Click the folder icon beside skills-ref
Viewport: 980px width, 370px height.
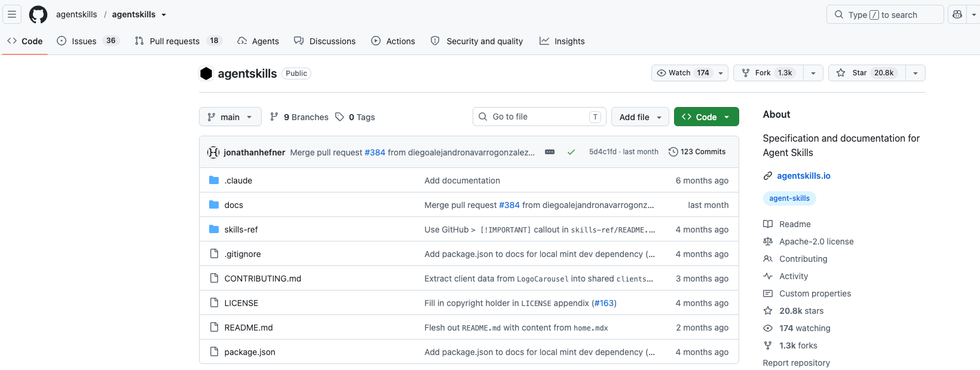(x=214, y=229)
